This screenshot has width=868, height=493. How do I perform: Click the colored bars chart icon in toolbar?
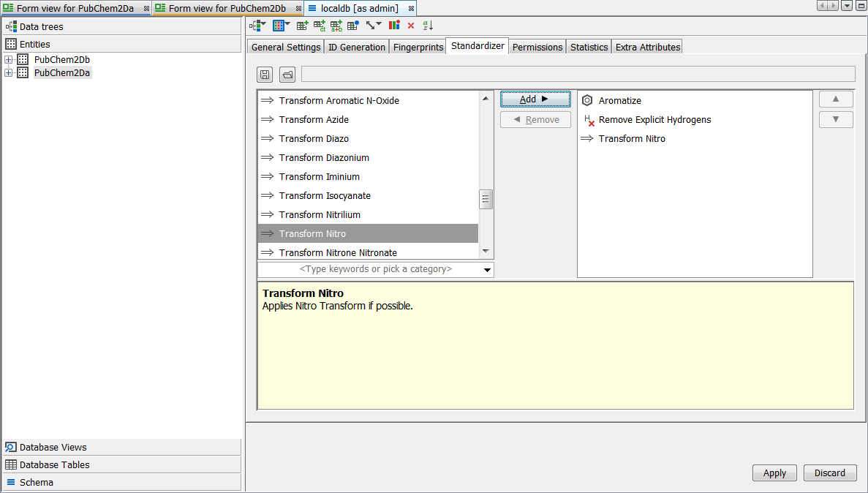pyautogui.click(x=394, y=26)
